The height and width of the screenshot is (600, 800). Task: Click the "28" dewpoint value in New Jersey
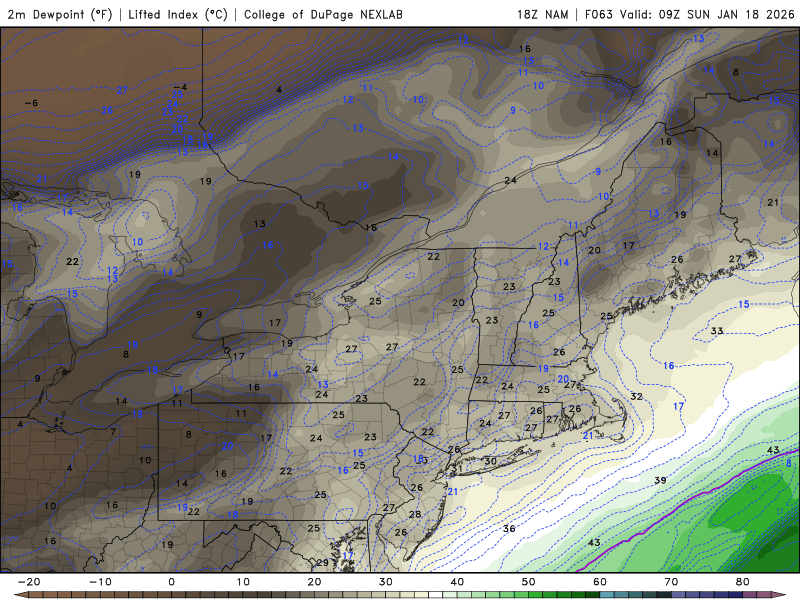click(x=415, y=514)
